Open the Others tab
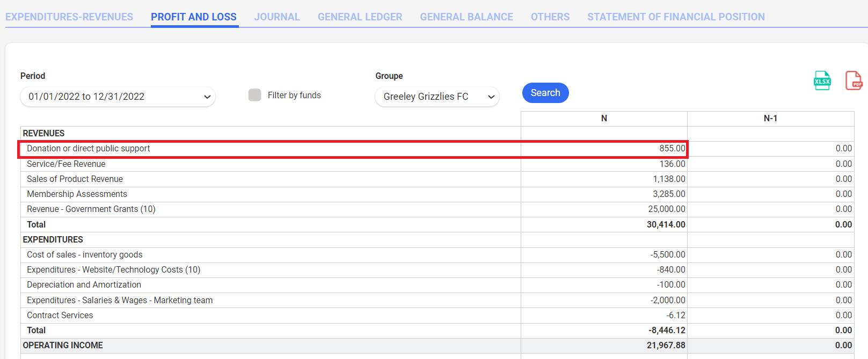This screenshot has height=359, width=868. [x=550, y=17]
